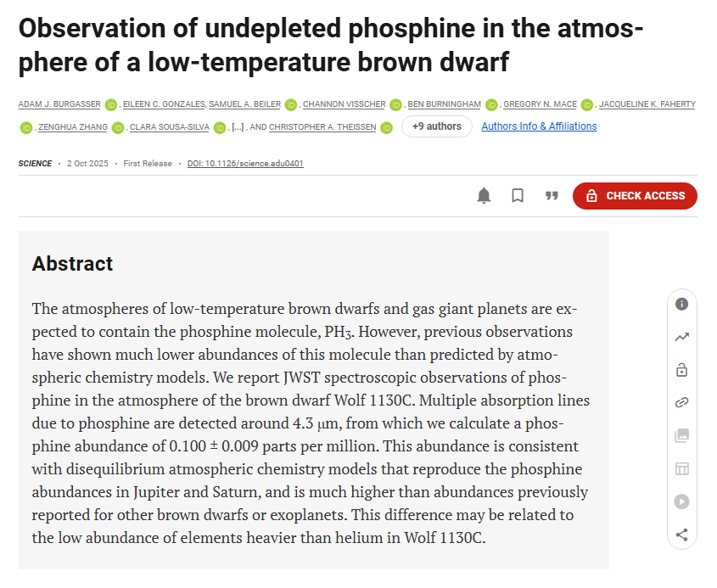This screenshot has width=717, height=588.
Task: Open the tables icon in sidebar
Action: click(x=681, y=468)
